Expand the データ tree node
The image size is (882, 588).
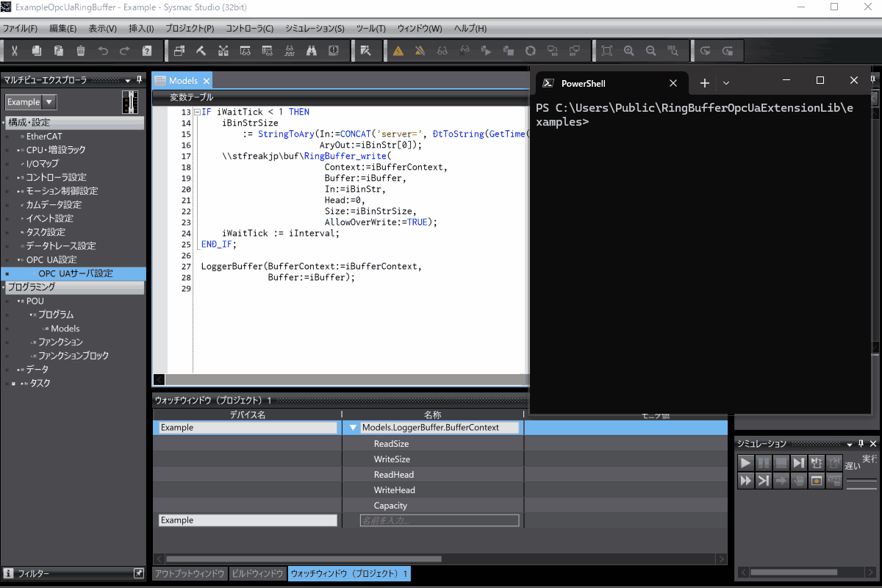[x=19, y=370]
